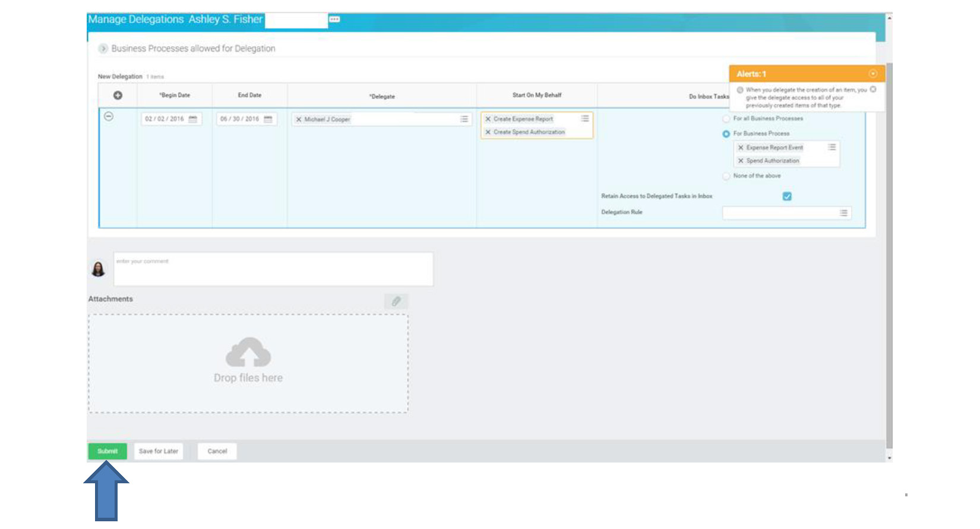
Task: Remove Spend Authorization item
Action: tap(741, 161)
